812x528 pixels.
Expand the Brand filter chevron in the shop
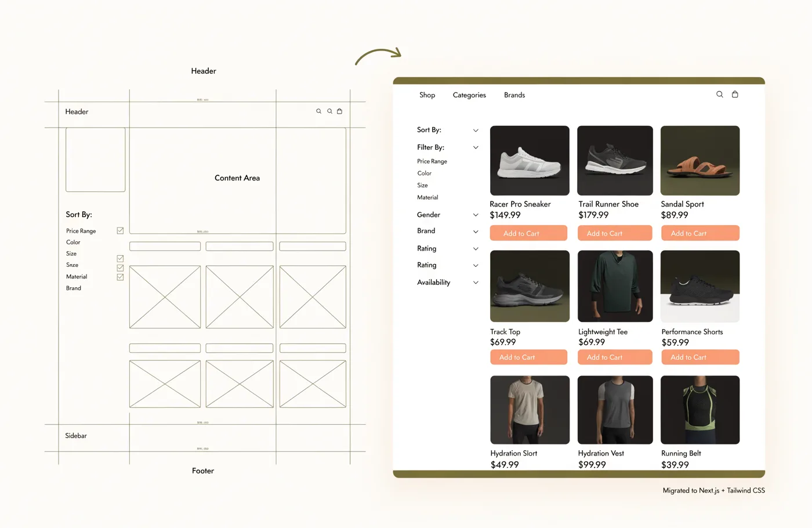(x=476, y=232)
